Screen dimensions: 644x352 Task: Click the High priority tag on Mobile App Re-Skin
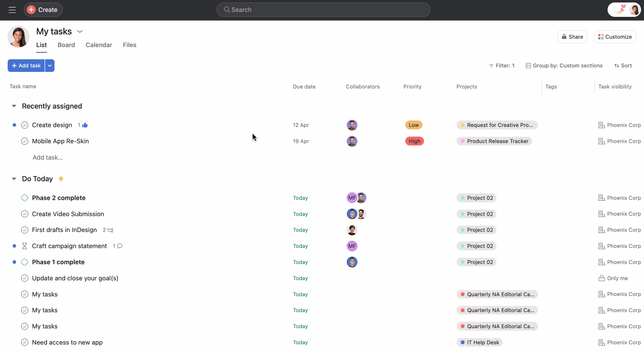pyautogui.click(x=414, y=141)
